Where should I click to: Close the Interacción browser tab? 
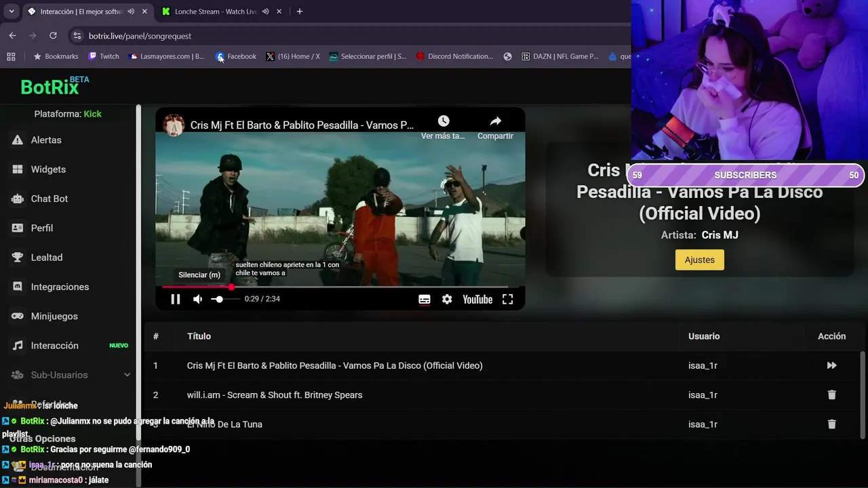(x=144, y=12)
